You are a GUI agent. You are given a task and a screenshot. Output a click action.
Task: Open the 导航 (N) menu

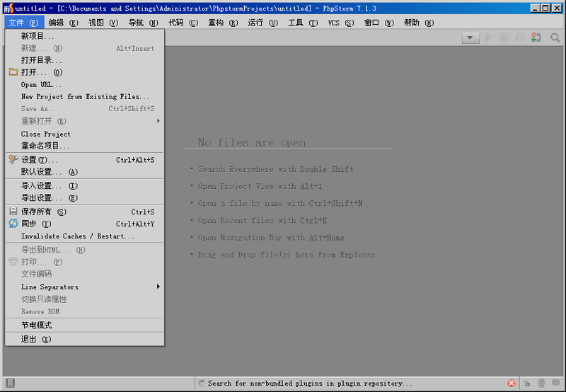click(144, 23)
